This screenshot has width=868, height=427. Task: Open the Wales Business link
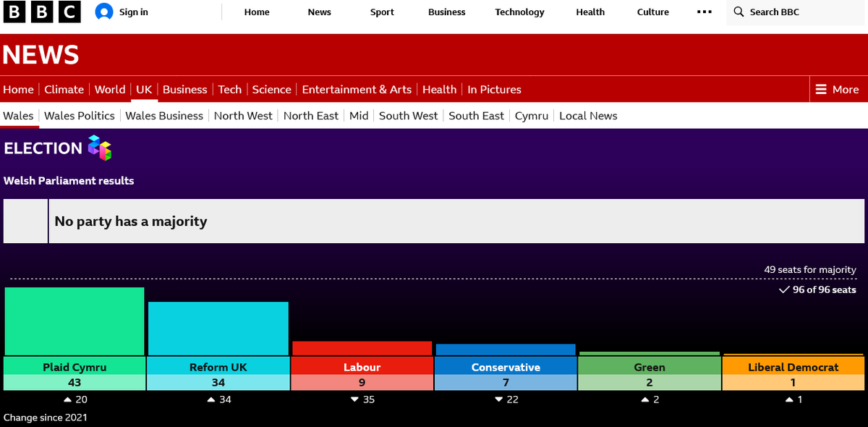[x=164, y=116]
